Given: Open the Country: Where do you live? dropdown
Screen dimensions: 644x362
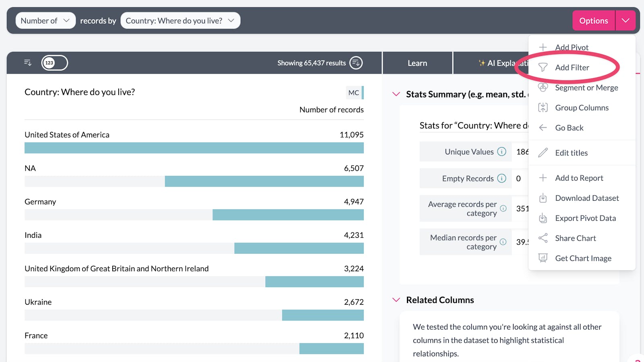Looking at the screenshot, I should tap(180, 21).
